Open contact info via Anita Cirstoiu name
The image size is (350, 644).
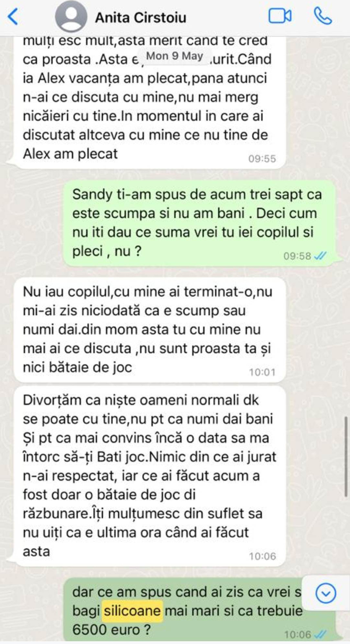(140, 18)
